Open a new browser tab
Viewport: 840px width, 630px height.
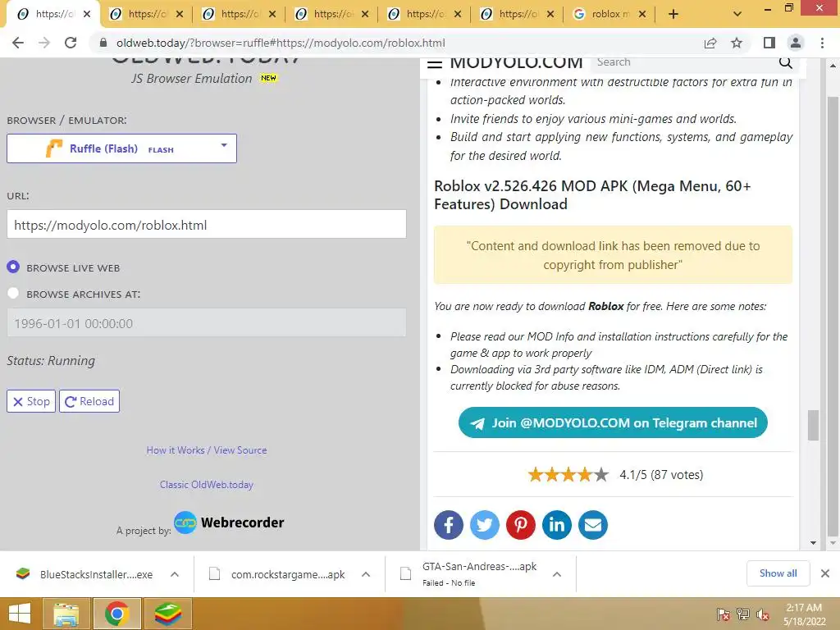[673, 14]
